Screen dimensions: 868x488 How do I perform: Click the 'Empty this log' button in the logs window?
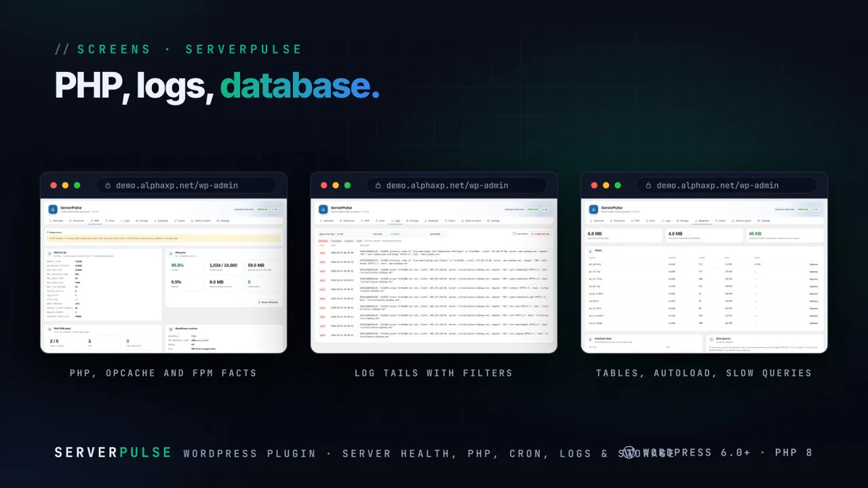pyautogui.click(x=541, y=234)
